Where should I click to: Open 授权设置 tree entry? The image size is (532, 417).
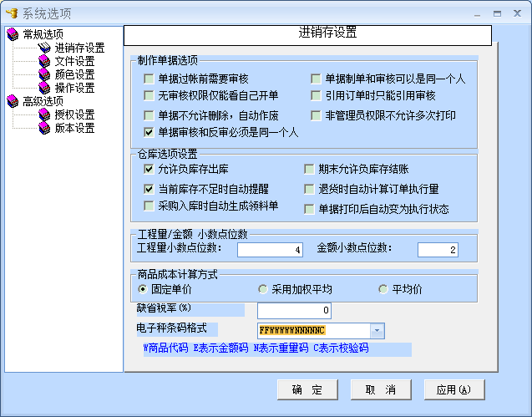click(74, 114)
